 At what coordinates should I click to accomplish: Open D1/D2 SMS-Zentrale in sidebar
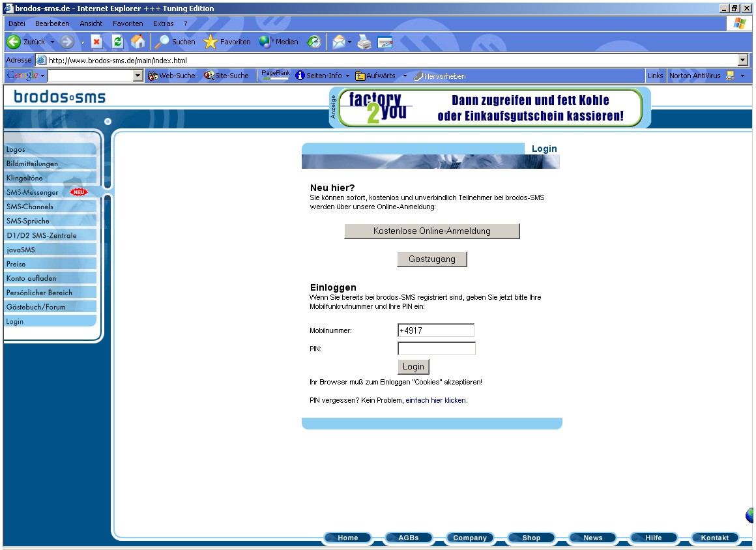point(50,236)
